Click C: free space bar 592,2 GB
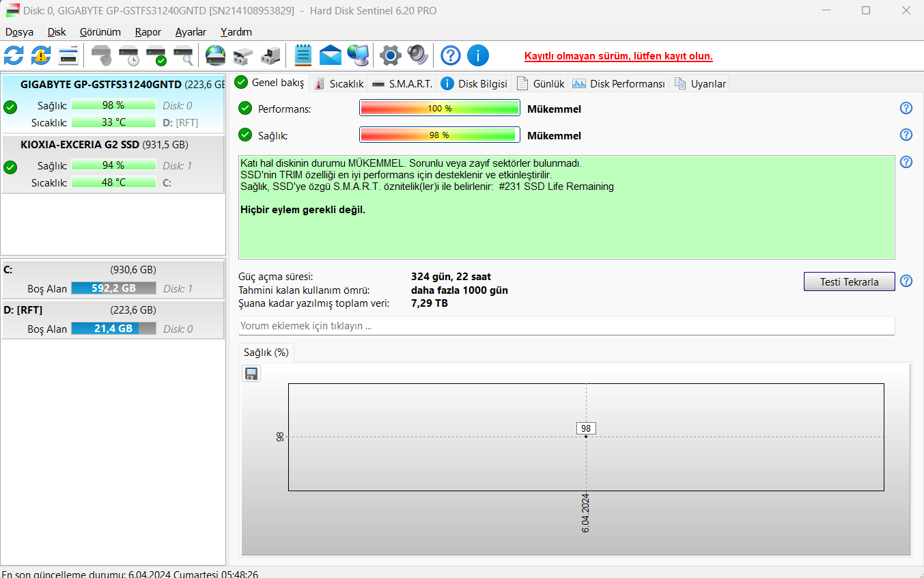 click(113, 288)
